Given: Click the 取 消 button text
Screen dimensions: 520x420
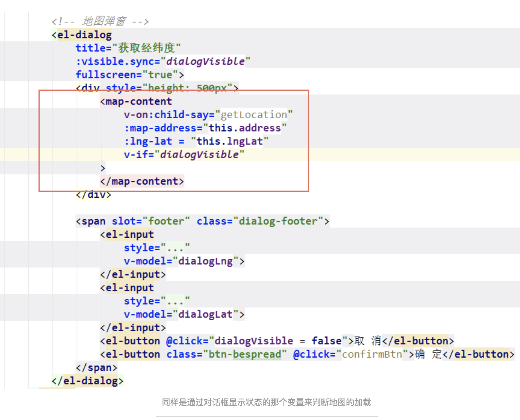Looking at the screenshot, I should pyautogui.click(x=367, y=341).
